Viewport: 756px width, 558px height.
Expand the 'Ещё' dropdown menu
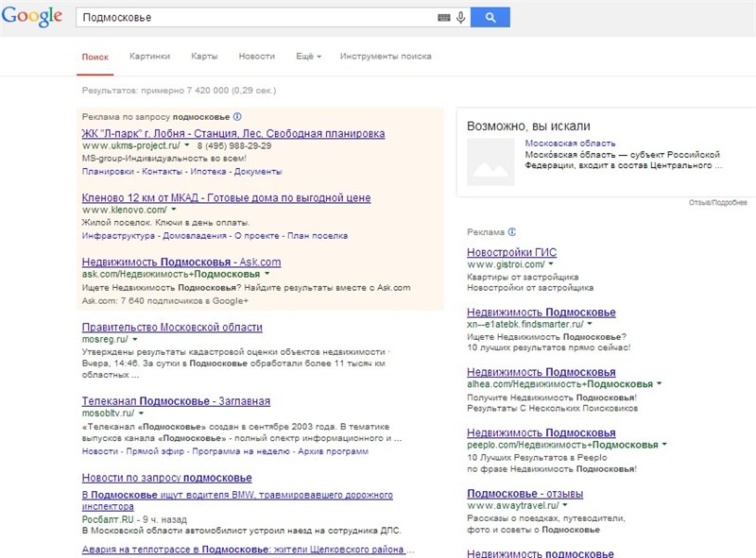point(309,57)
